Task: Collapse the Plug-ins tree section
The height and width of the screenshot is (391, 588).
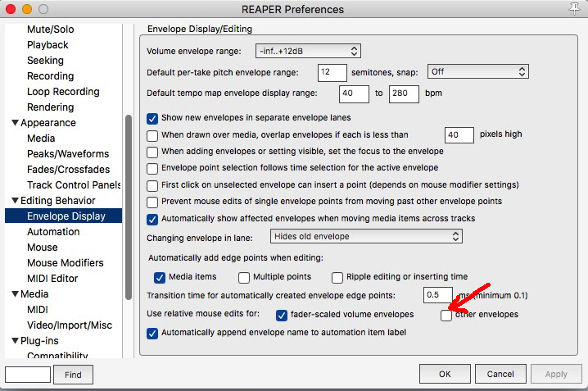Action: 15,341
